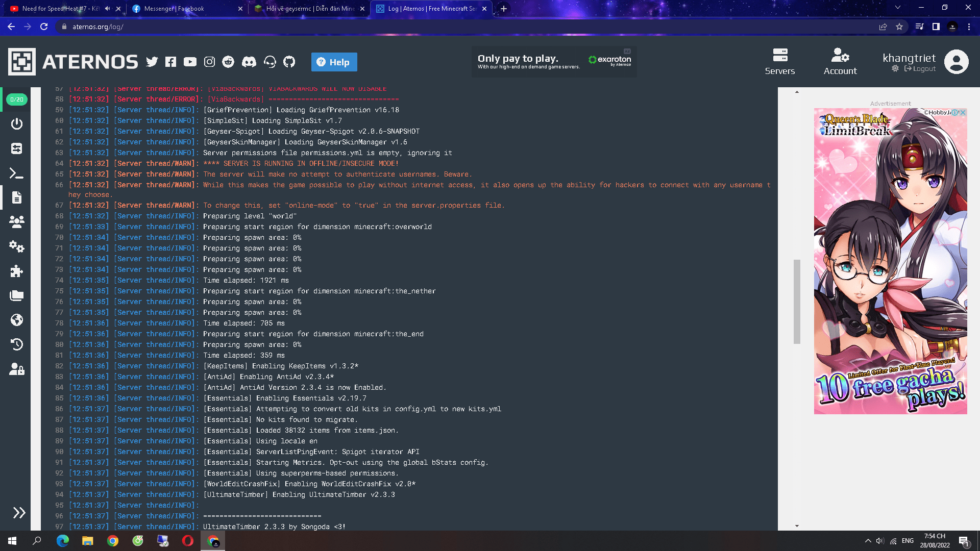Open the Plugins puzzle piece icon
The image size is (980, 551).
pyautogui.click(x=16, y=271)
